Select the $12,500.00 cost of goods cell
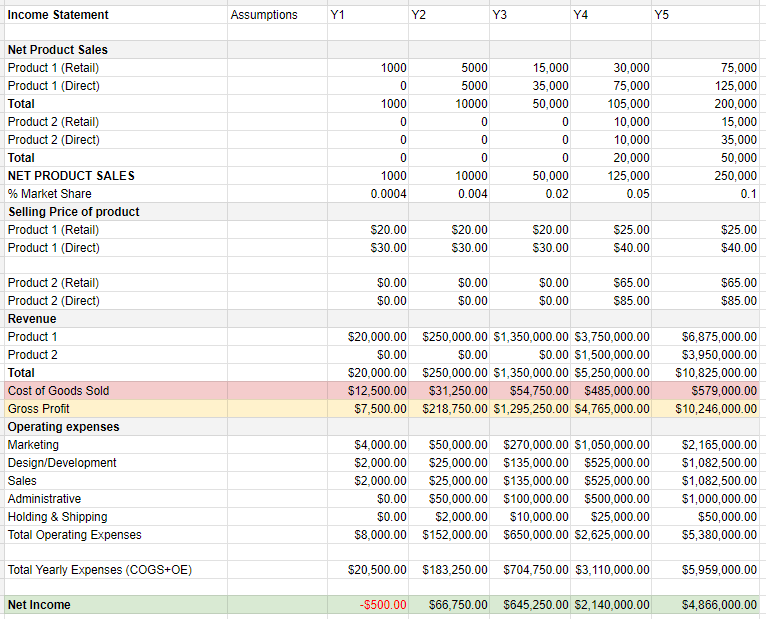This screenshot has height=619, width=766. [x=368, y=391]
